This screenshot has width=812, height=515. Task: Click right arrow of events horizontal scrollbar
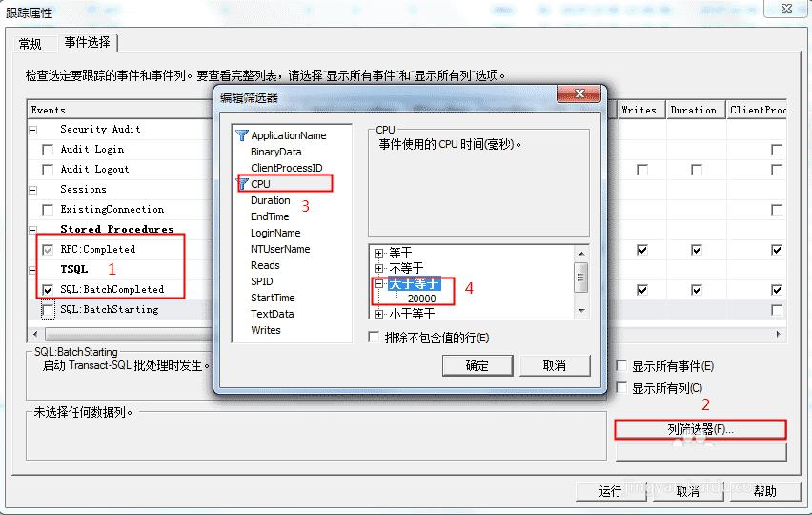[x=779, y=334]
